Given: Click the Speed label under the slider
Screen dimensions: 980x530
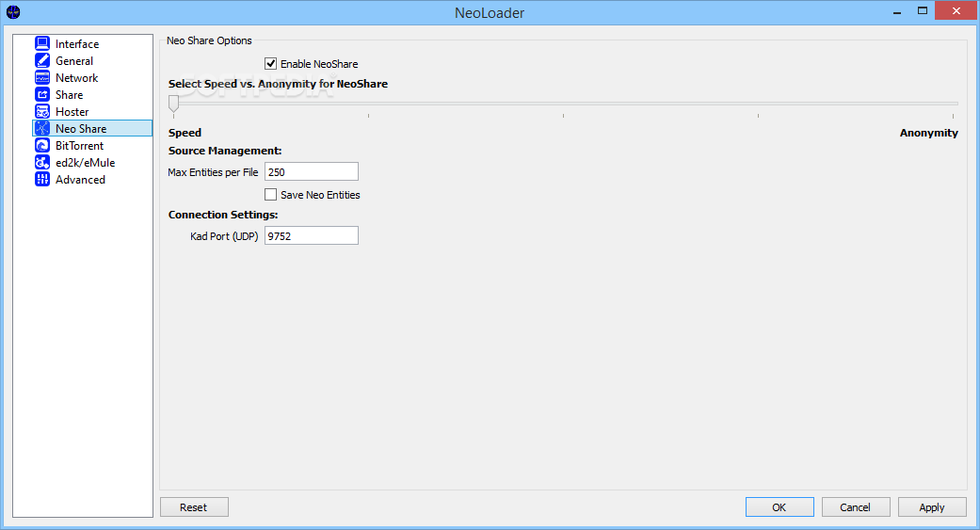Looking at the screenshot, I should (185, 133).
